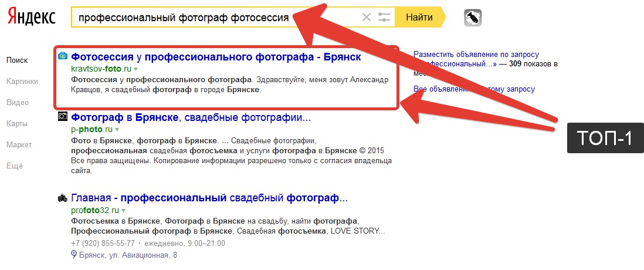
Task: Switch to Маркет search
Action: coord(19,144)
